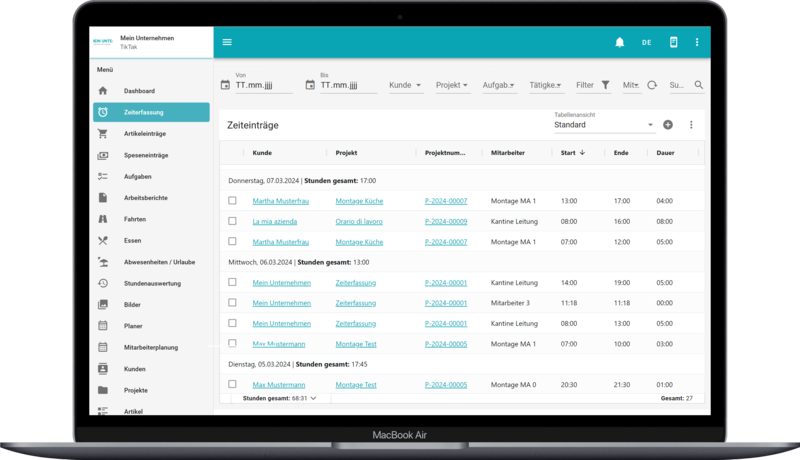Open Speseneinträge in the sidebar menu

click(146, 155)
